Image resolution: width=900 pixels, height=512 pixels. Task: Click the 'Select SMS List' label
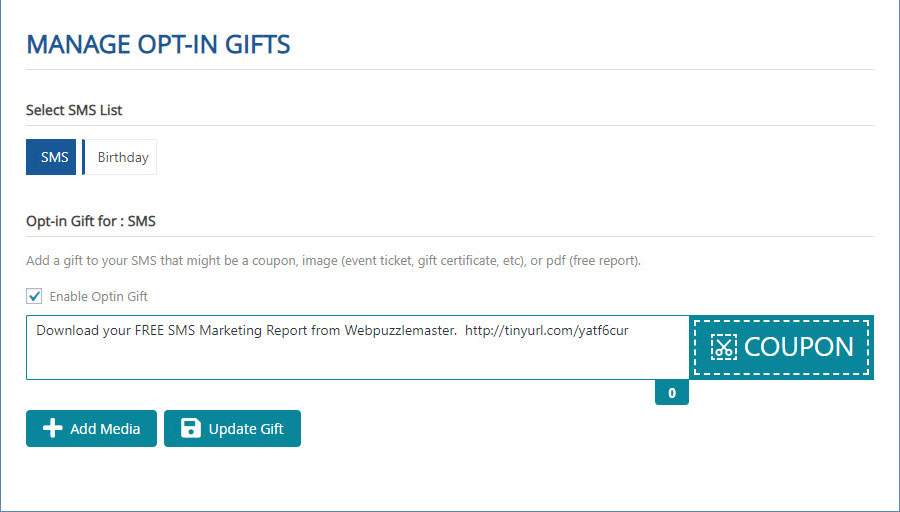point(74,110)
